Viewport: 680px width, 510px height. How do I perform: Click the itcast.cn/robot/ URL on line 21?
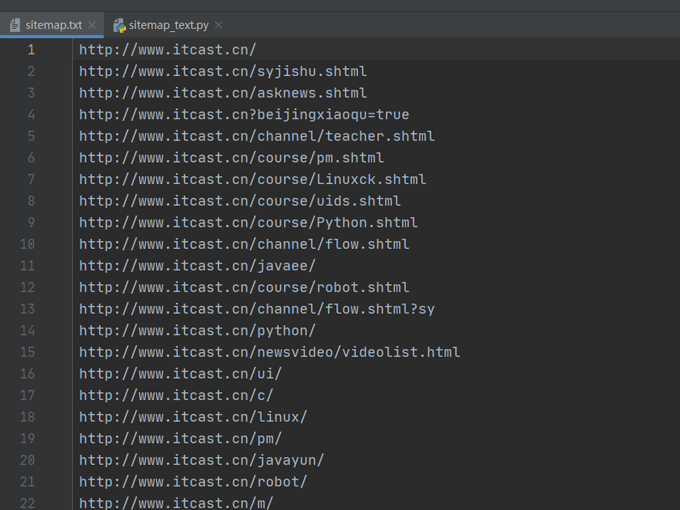(193, 482)
